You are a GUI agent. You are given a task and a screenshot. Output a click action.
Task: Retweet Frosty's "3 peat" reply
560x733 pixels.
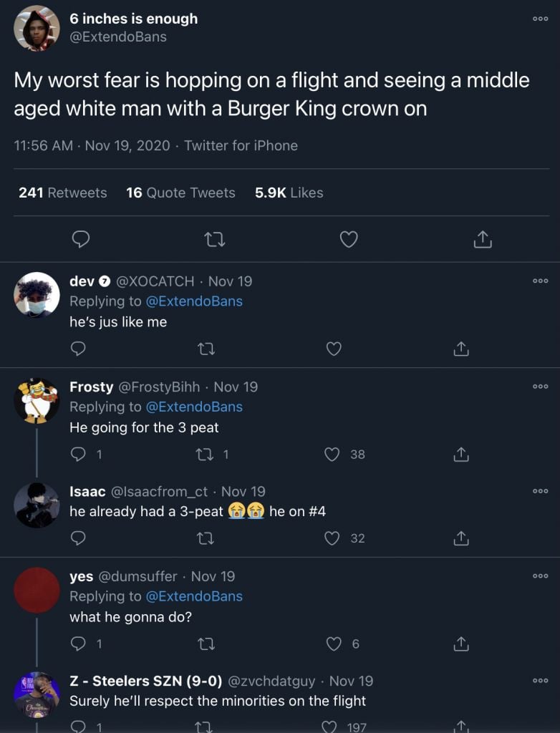206,454
